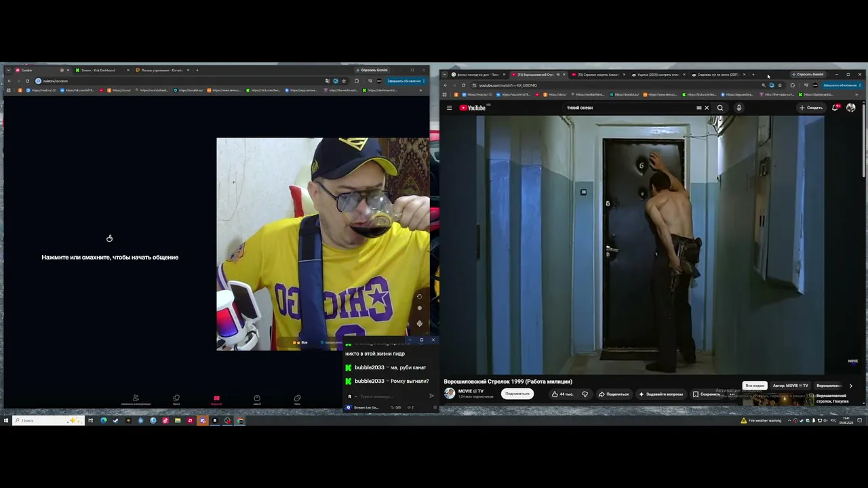Click Спросить Gemini in rulet.tv window

(x=372, y=70)
